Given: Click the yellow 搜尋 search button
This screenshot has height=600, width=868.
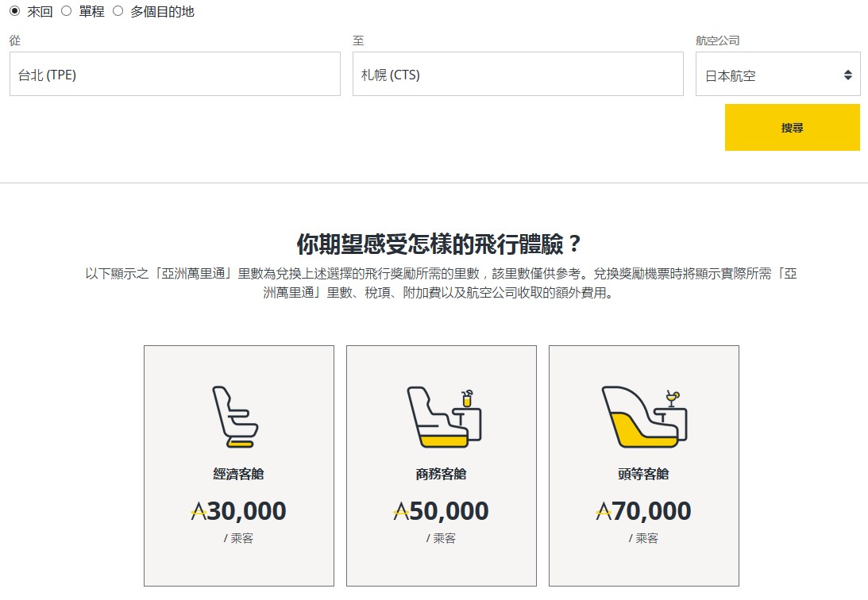Looking at the screenshot, I should tap(793, 128).
